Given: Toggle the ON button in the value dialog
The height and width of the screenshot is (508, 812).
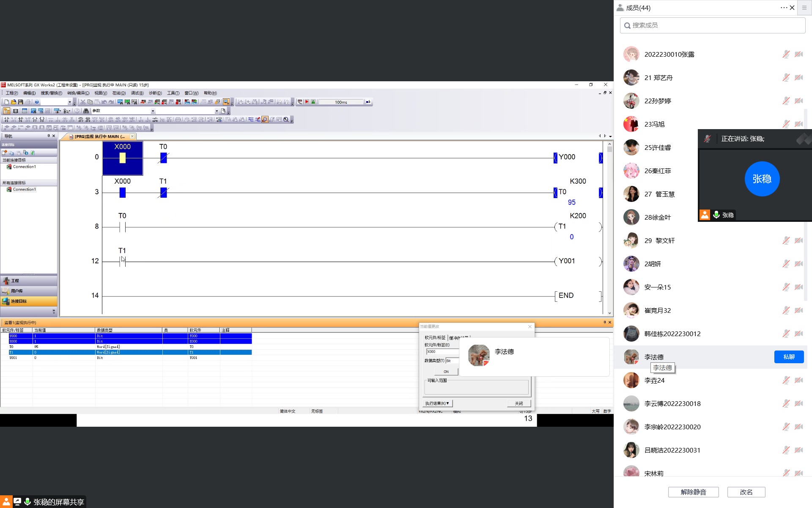Looking at the screenshot, I should [446, 372].
